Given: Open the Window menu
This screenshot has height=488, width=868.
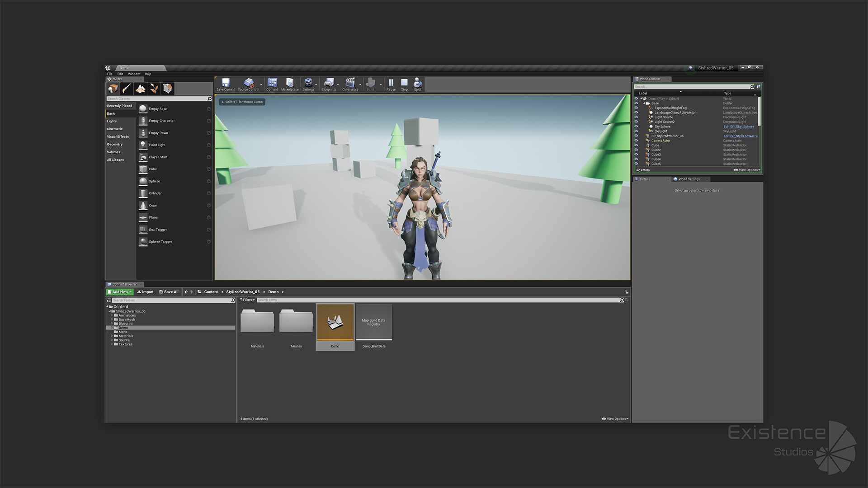Looking at the screenshot, I should [134, 74].
